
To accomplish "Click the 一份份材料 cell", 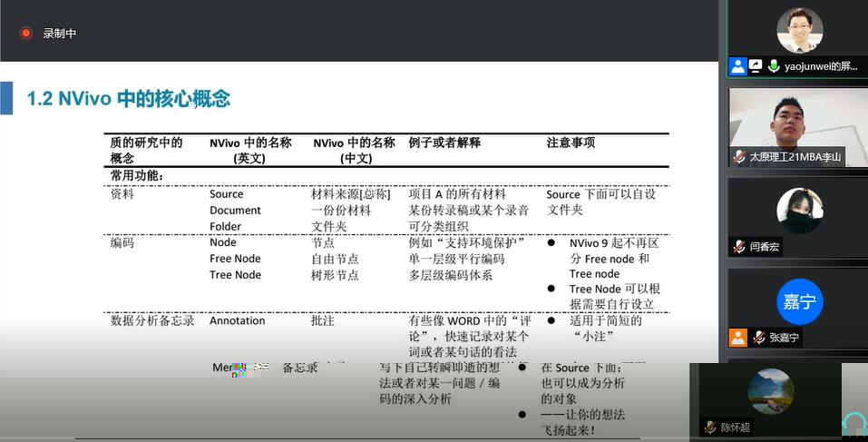I will pyautogui.click(x=340, y=211).
